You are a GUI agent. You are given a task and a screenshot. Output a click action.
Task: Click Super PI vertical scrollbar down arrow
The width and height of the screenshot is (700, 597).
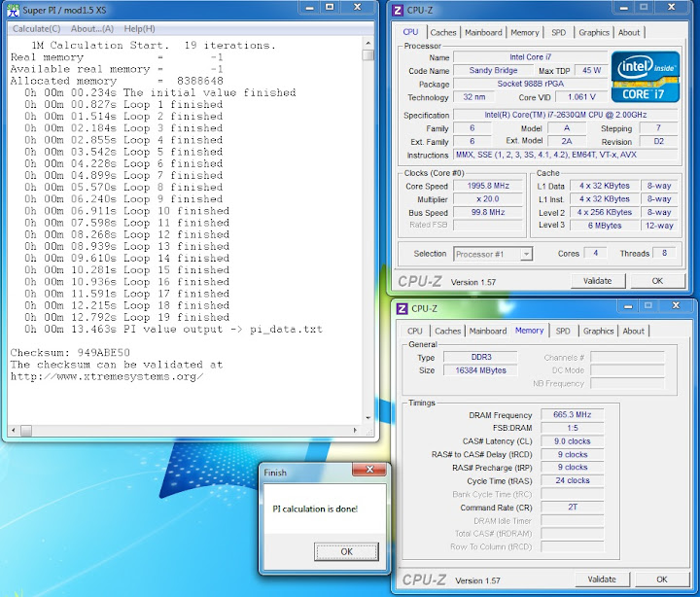tap(368, 418)
